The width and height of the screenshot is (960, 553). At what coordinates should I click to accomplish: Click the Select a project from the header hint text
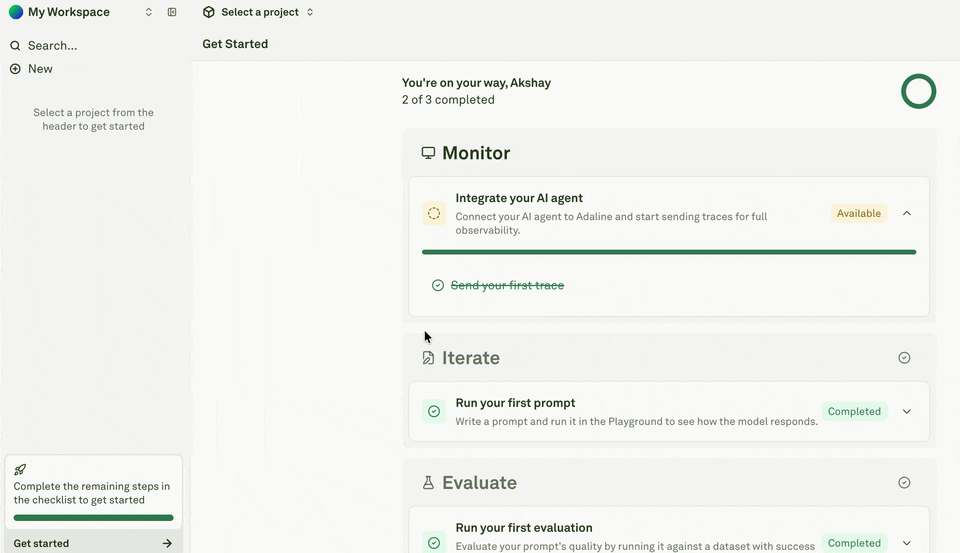click(x=94, y=119)
